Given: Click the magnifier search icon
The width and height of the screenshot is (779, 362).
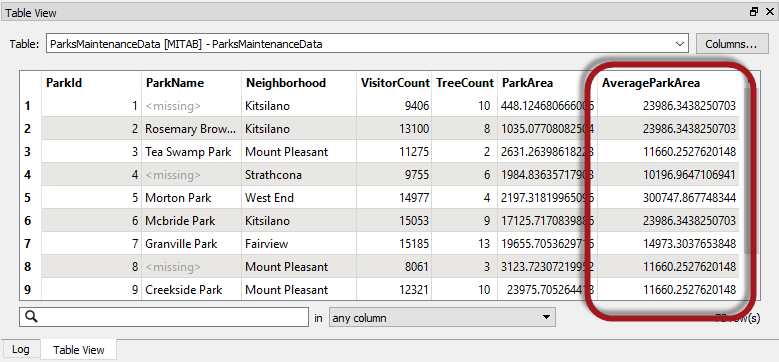Looking at the screenshot, I should pyautogui.click(x=31, y=317).
